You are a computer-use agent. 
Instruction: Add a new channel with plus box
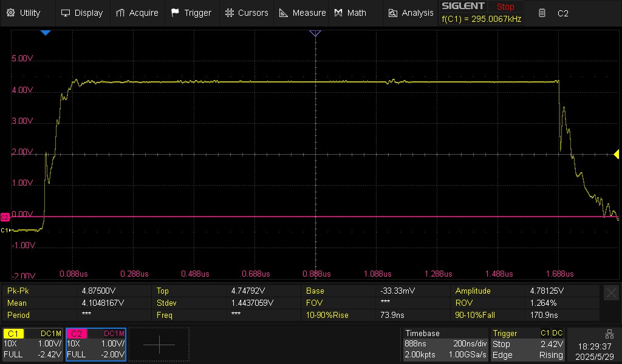159,344
